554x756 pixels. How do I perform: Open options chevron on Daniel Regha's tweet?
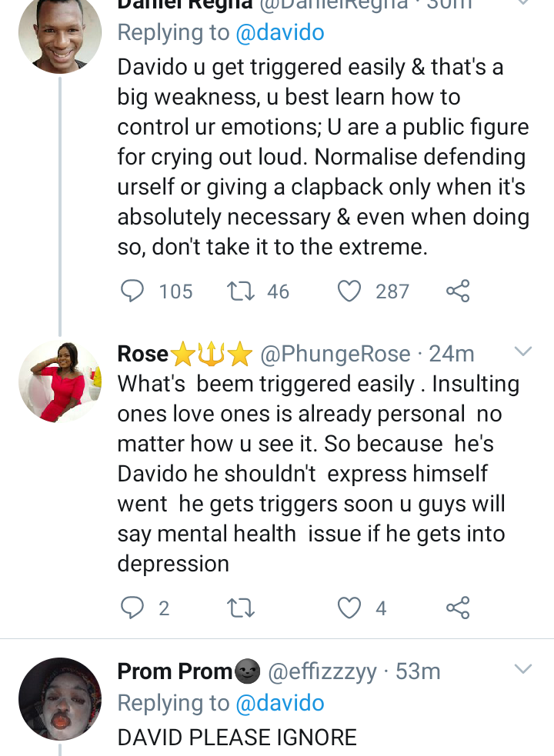point(522,4)
